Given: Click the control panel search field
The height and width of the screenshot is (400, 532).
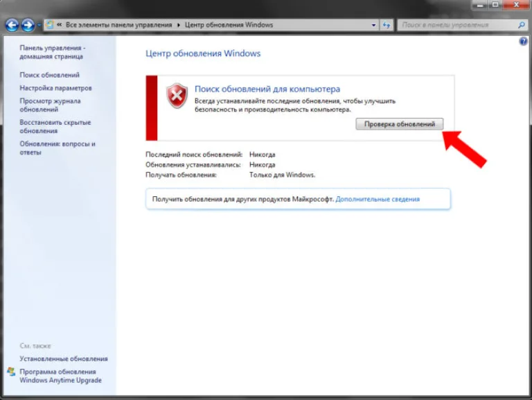Looking at the screenshot, I should coord(459,25).
